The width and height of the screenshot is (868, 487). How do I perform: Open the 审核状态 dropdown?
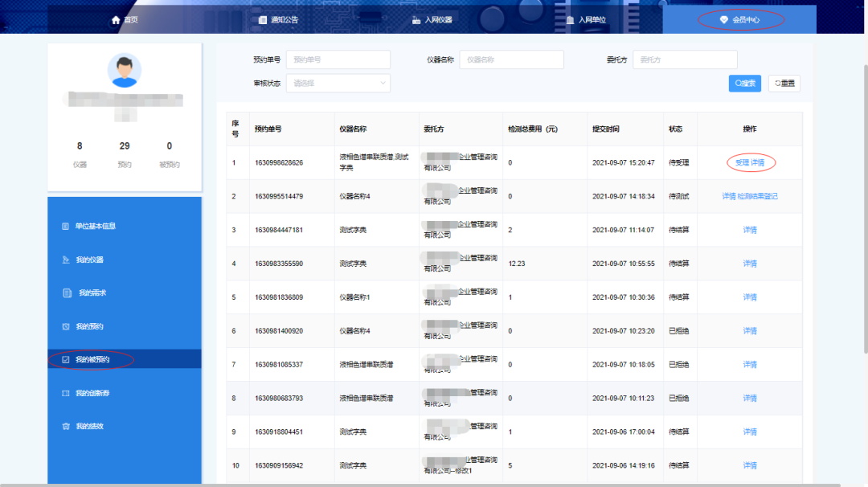coord(338,83)
